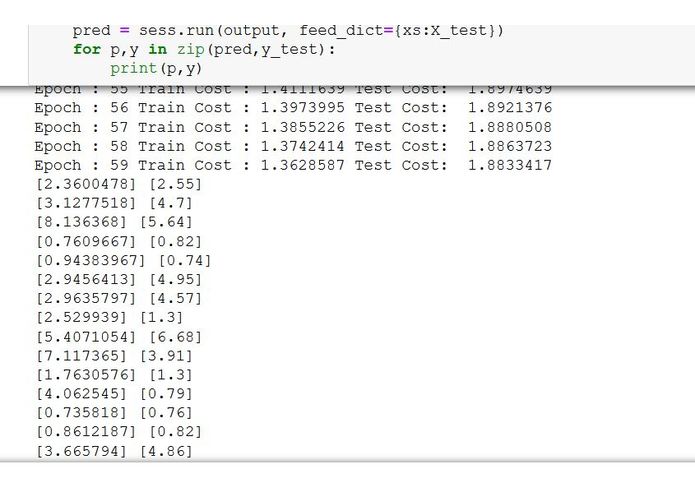Click prediction value [0.8612187]
695x494 pixels.
(x=86, y=432)
